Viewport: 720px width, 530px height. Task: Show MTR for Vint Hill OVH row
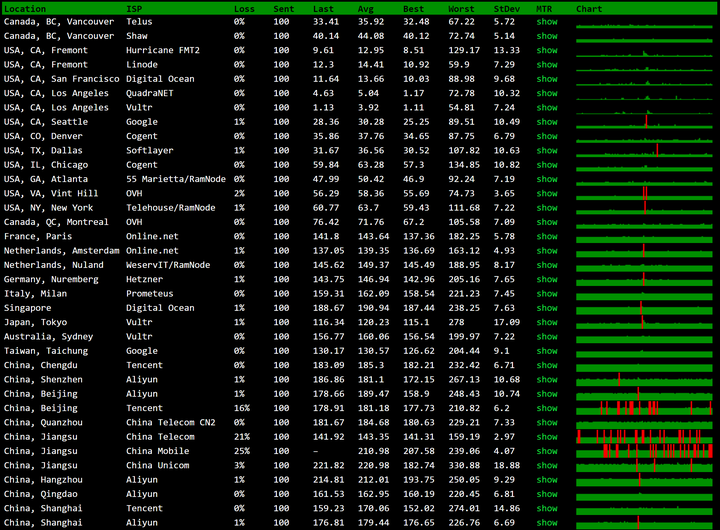[x=547, y=193]
